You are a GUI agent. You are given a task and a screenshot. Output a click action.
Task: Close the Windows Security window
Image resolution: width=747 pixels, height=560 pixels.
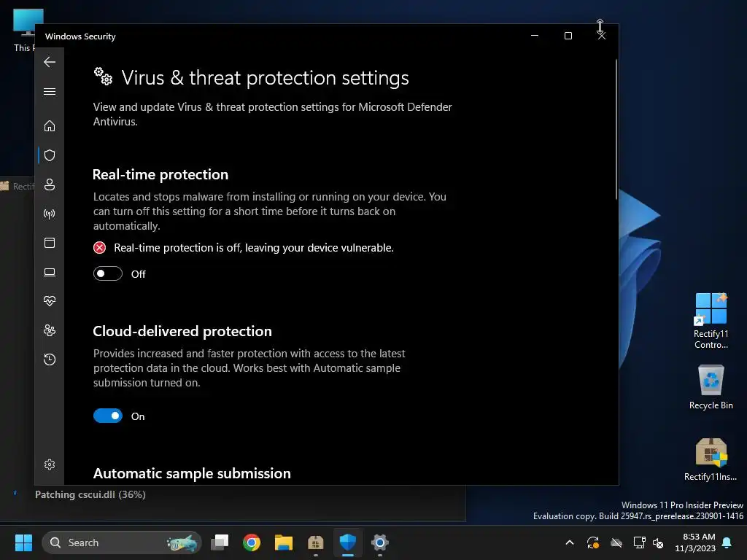click(x=602, y=36)
